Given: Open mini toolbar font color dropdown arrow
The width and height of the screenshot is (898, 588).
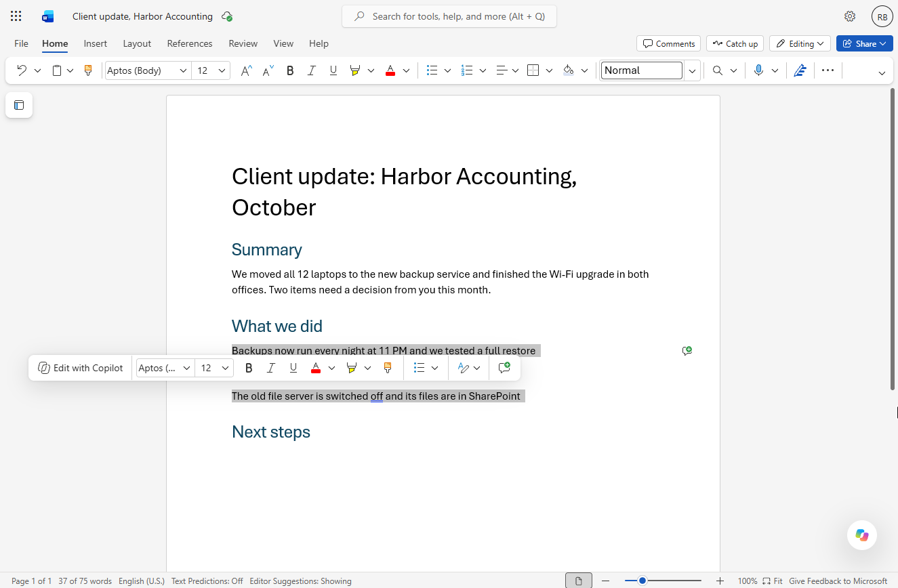Looking at the screenshot, I should coord(331,368).
